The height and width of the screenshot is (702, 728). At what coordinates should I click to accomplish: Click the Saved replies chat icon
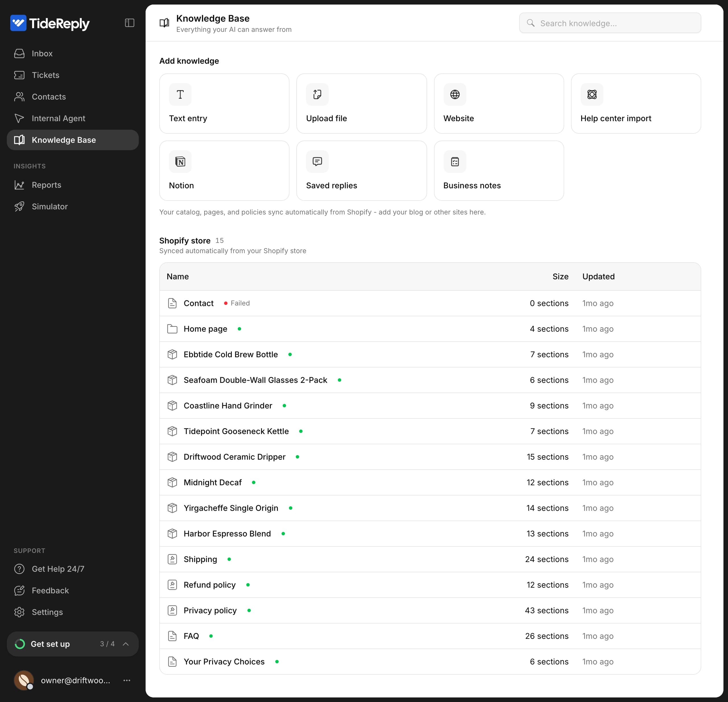pyautogui.click(x=317, y=162)
